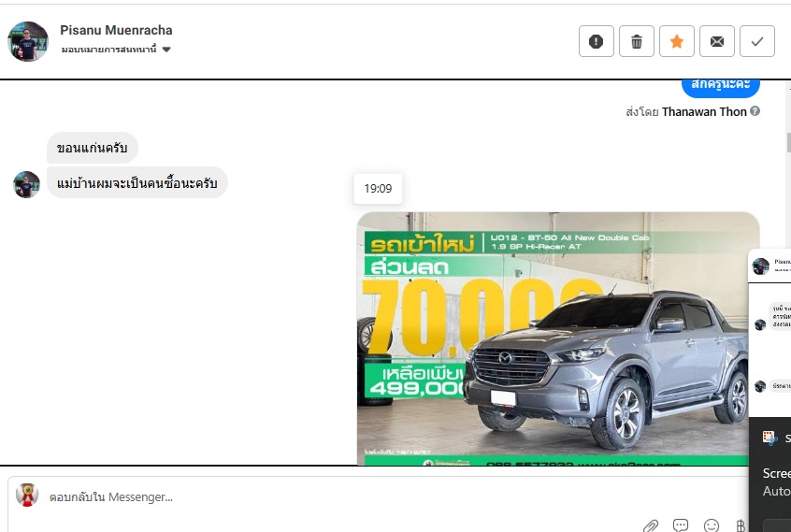The height and width of the screenshot is (532, 791).
Task: Open Pisanu Muenracha profile picture
Action: click(x=28, y=41)
